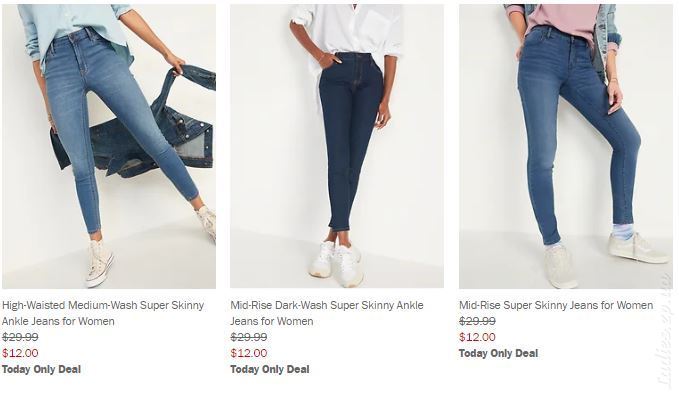
Task: Open the Mid-Rise Super Skinny Jeans product photo
Action: (x=566, y=146)
